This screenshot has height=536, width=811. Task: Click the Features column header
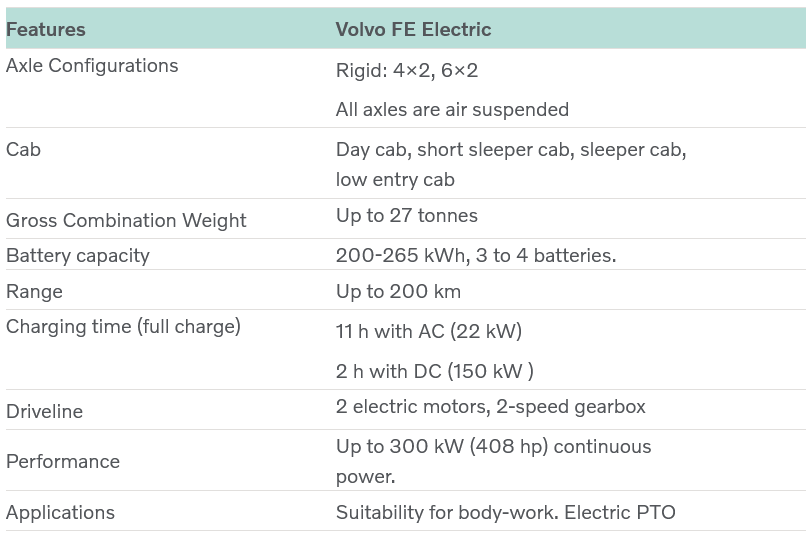tap(46, 29)
